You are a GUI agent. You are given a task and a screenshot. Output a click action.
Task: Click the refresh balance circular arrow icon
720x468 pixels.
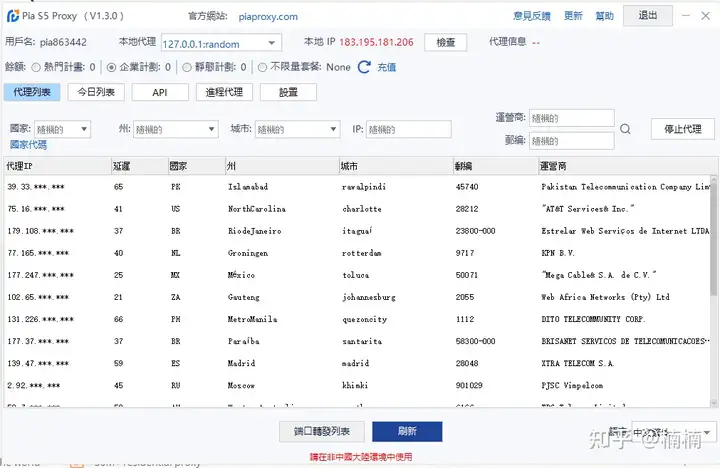pyautogui.click(x=364, y=67)
